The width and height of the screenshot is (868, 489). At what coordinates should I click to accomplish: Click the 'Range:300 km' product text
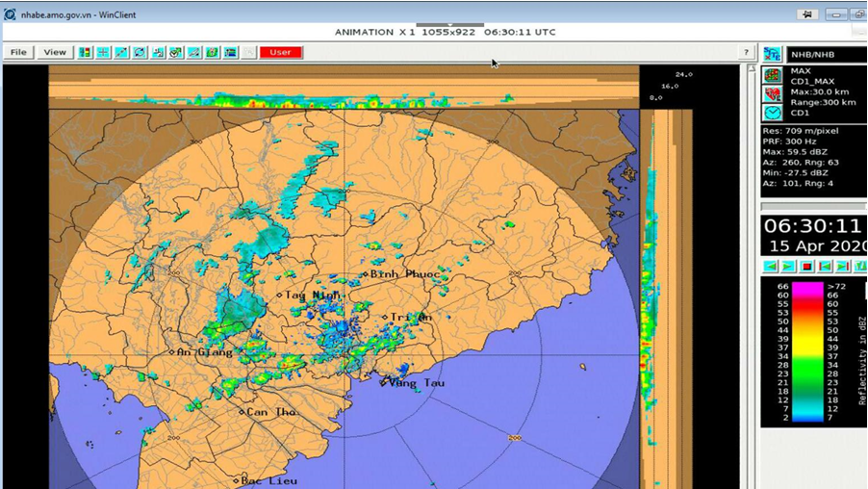[x=823, y=102]
